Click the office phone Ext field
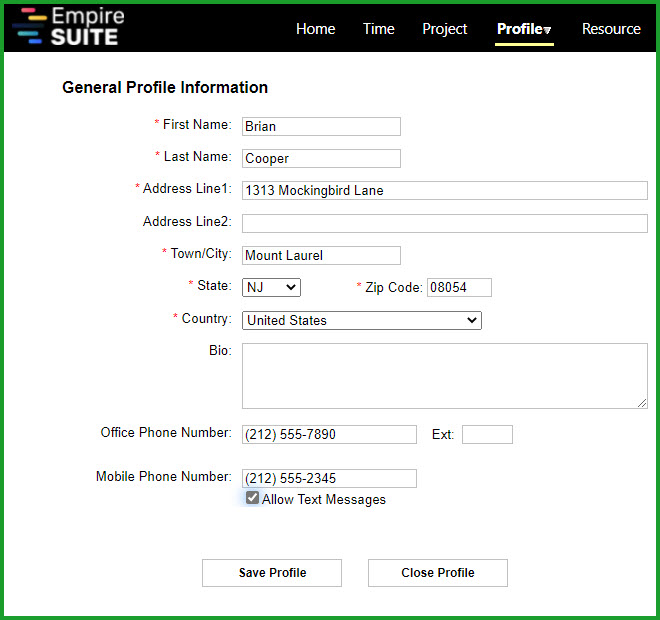 click(x=487, y=434)
